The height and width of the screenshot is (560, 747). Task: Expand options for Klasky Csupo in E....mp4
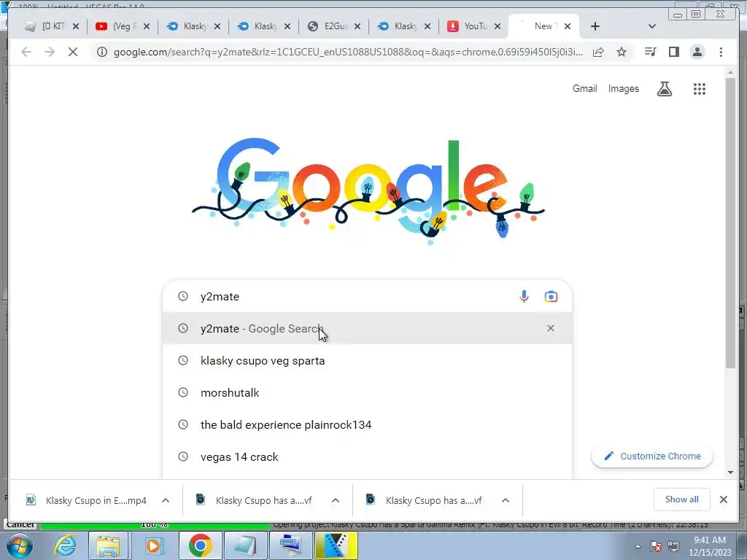(x=166, y=500)
